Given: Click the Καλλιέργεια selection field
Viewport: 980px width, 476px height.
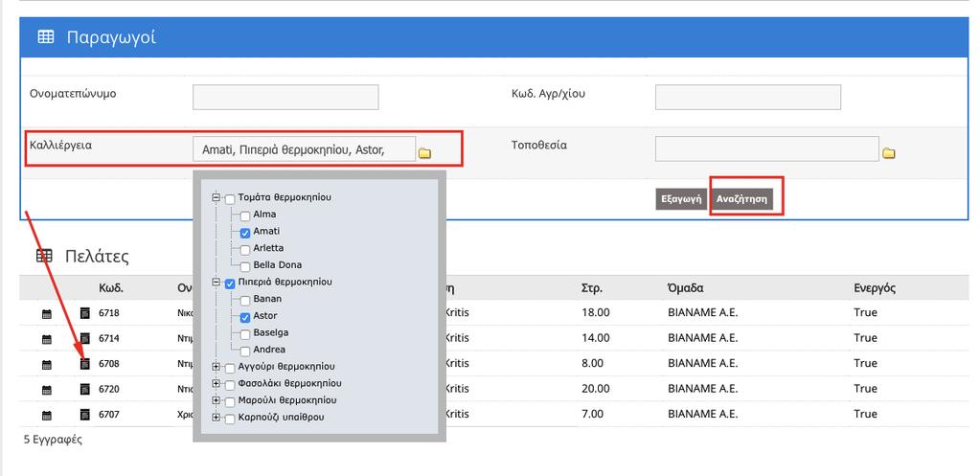Looking at the screenshot, I should pos(305,149).
